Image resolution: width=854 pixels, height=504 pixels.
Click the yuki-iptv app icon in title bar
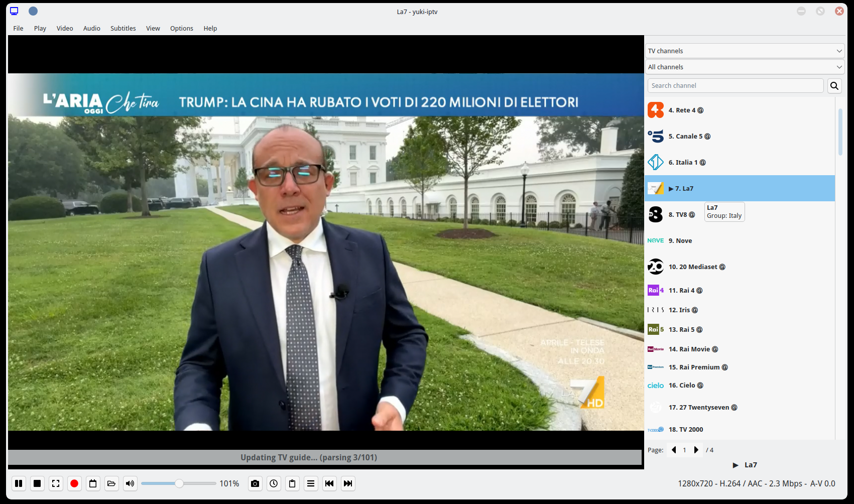14,11
